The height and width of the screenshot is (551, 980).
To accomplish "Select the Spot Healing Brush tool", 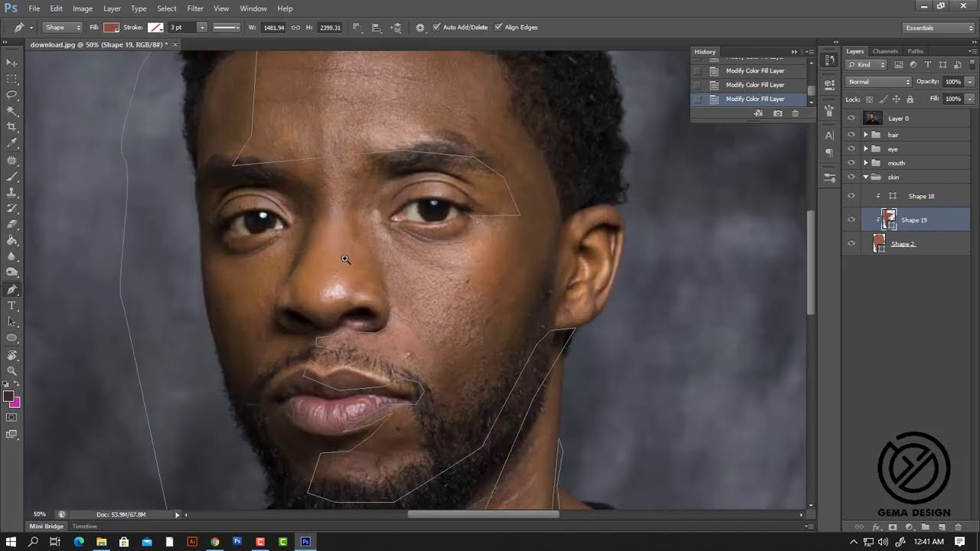I will click(11, 161).
